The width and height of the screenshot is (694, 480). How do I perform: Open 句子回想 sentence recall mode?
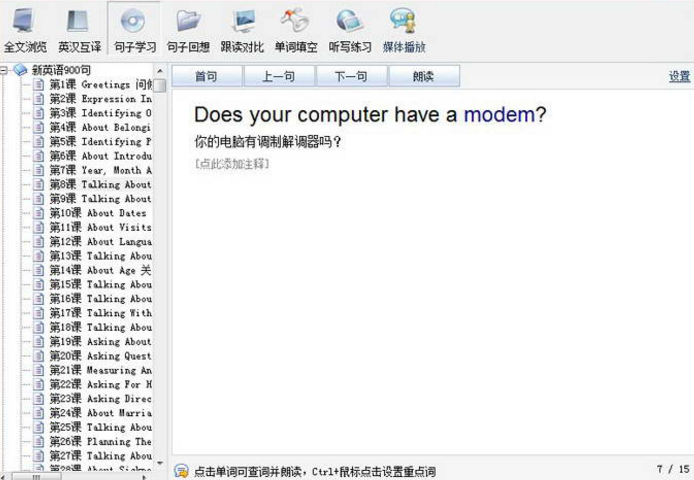coord(187,30)
